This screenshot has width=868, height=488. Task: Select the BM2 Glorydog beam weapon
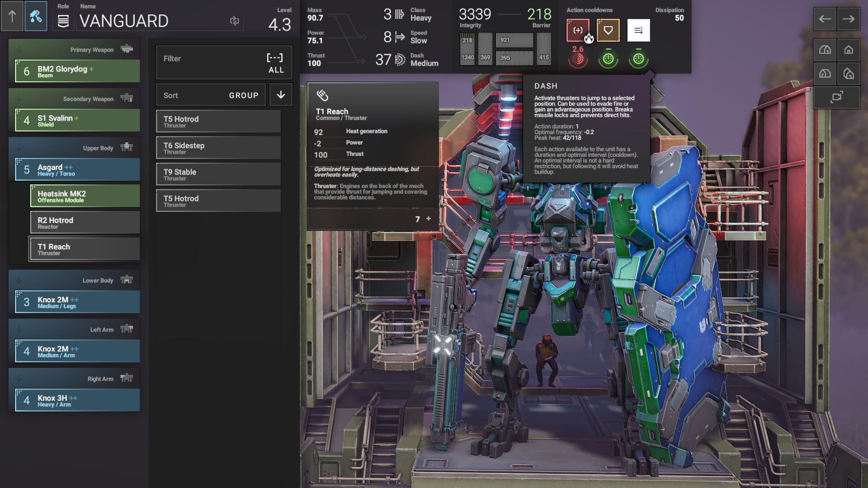[x=78, y=71]
